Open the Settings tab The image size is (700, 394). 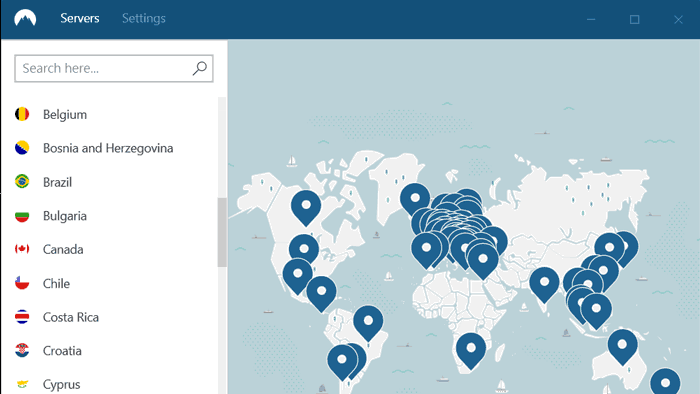[x=144, y=18]
